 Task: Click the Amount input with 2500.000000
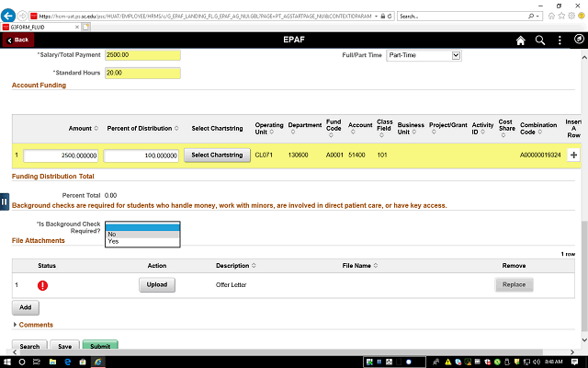pyautogui.click(x=61, y=155)
